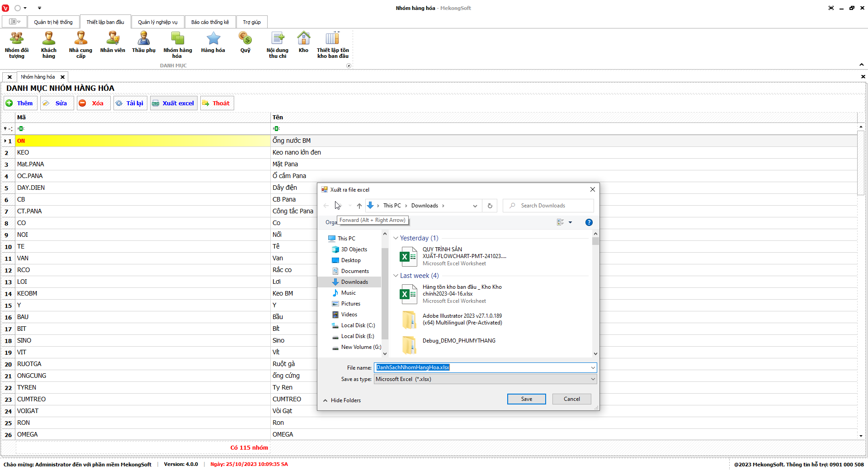Viewport: 868px width, 470px height.
Task: Select This PC in the folder tree
Action: pos(346,239)
